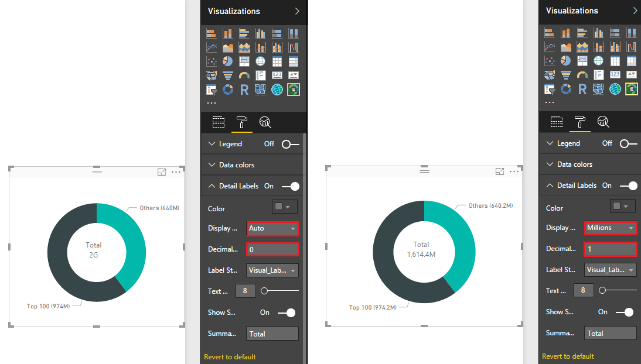
Task: Open Display units dropdown showing Millions
Action: click(x=611, y=228)
